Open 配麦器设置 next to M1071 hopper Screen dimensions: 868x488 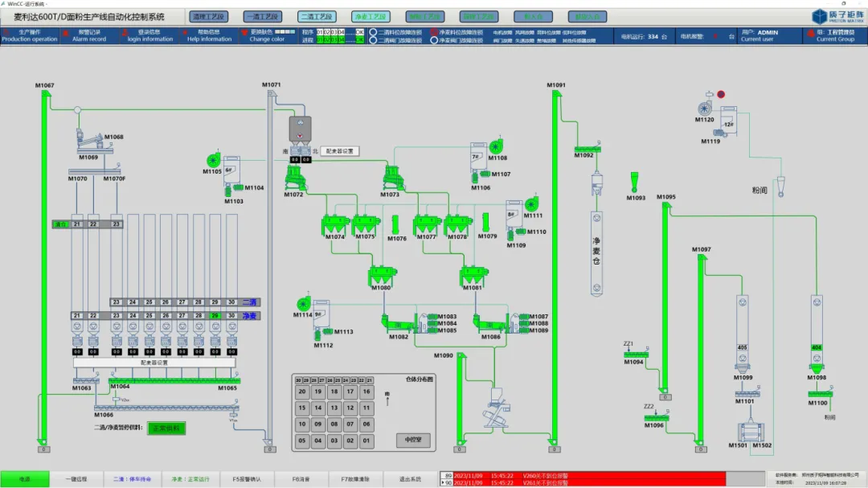click(339, 150)
